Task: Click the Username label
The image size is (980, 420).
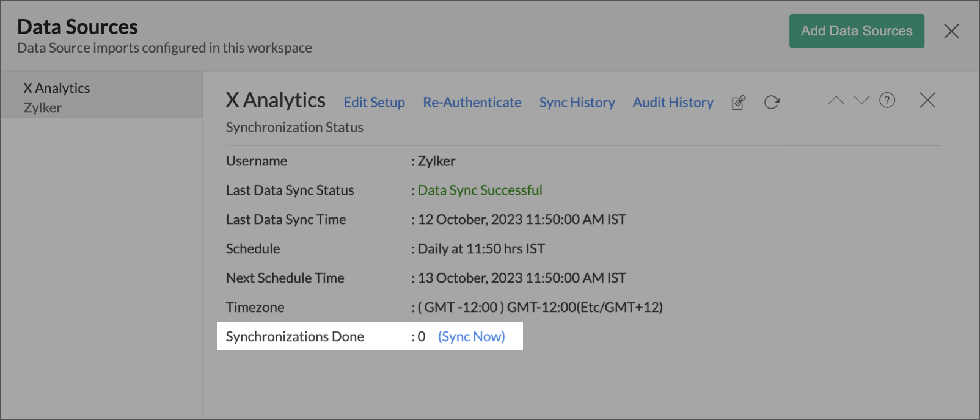Action: pos(257,161)
